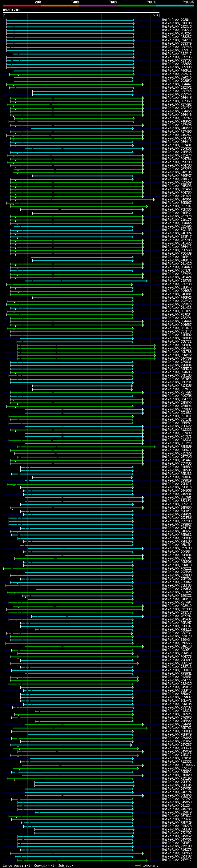Click hit UniRef100_A4QPK8

point(177,128)
